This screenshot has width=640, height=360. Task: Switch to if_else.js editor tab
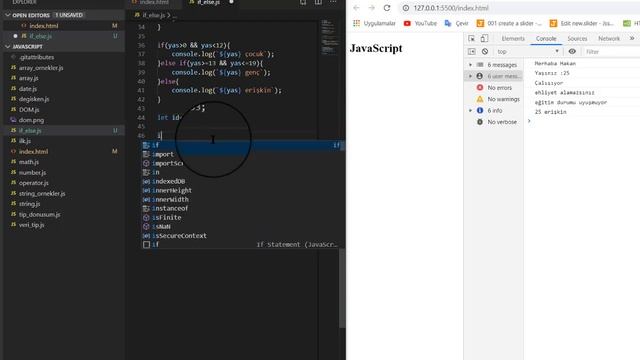pos(209,2)
